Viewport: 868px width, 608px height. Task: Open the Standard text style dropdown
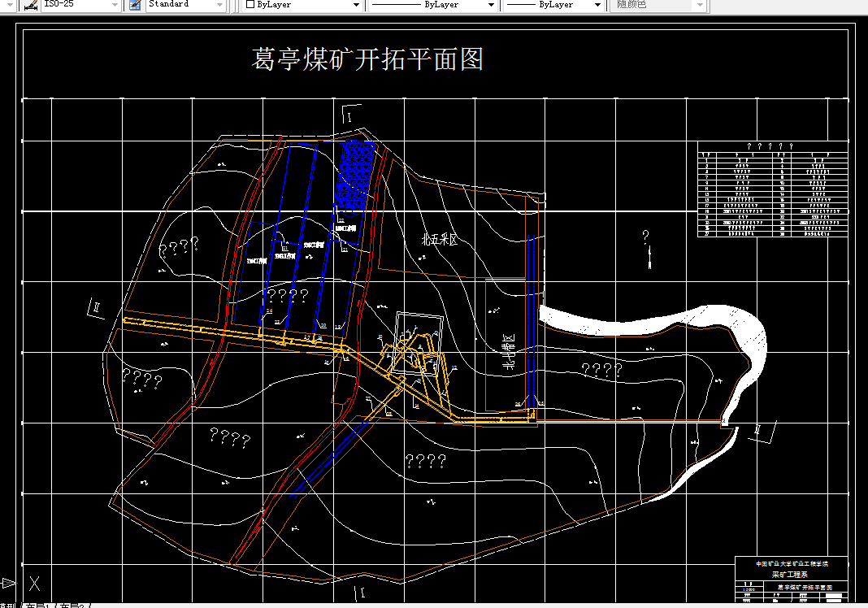[218, 6]
